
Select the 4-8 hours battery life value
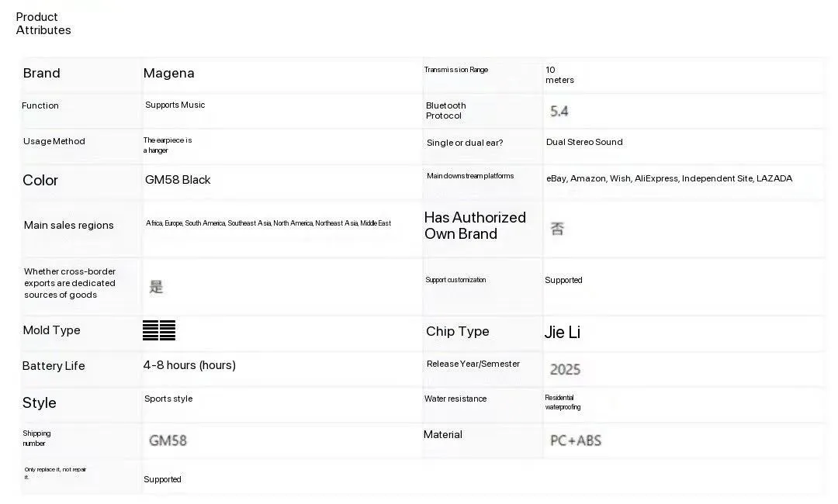189,365
